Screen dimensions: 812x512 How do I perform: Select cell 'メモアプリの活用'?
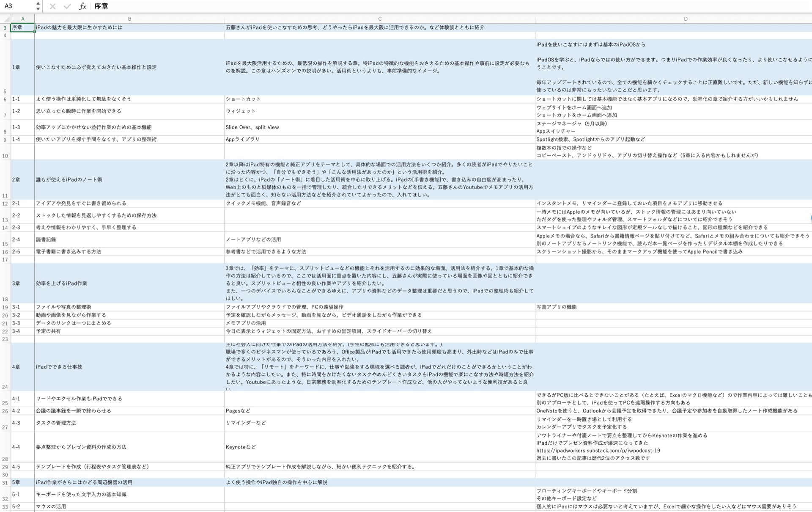[x=380, y=323]
